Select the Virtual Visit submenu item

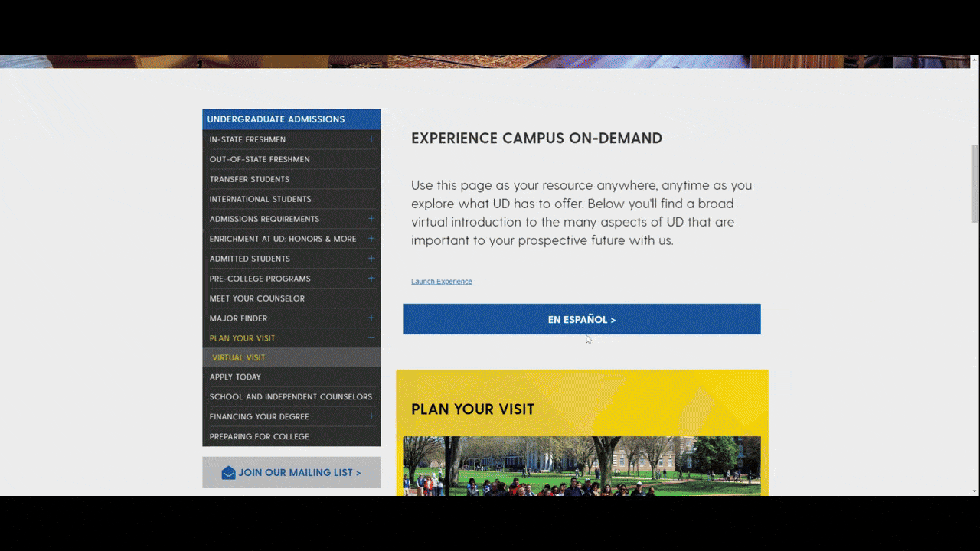[x=239, y=357]
